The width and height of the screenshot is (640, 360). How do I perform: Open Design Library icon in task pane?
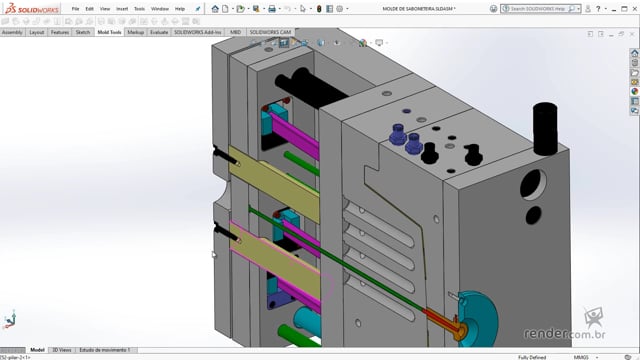(x=634, y=63)
